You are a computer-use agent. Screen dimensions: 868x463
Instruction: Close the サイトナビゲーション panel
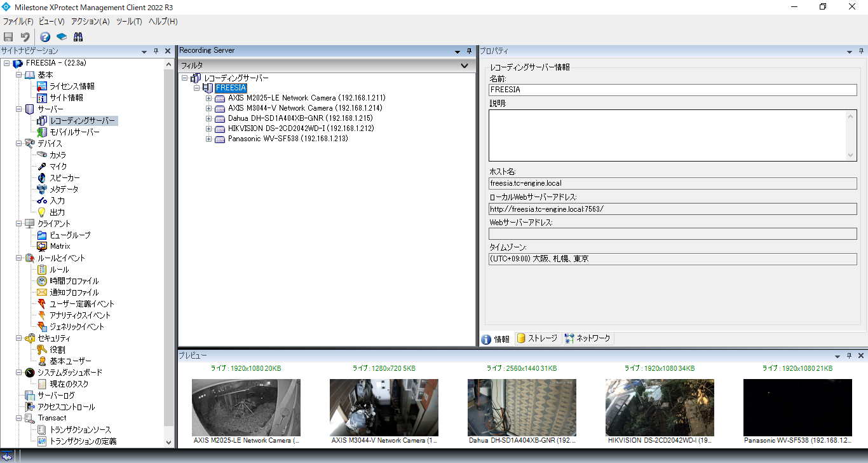168,51
